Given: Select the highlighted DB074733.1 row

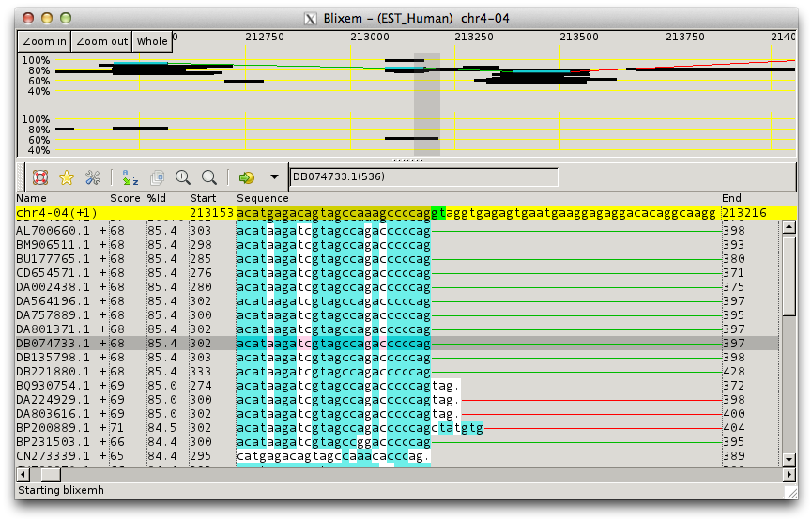Looking at the screenshot, I should click(x=397, y=344).
